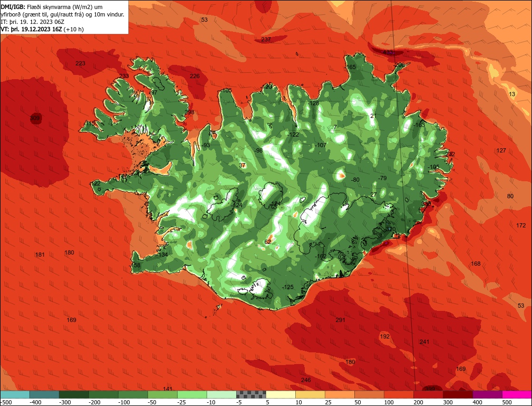Select the purple 400 to 500 legend swatch
Image resolution: width=532 pixels, height=406 pixels.
pos(487,394)
